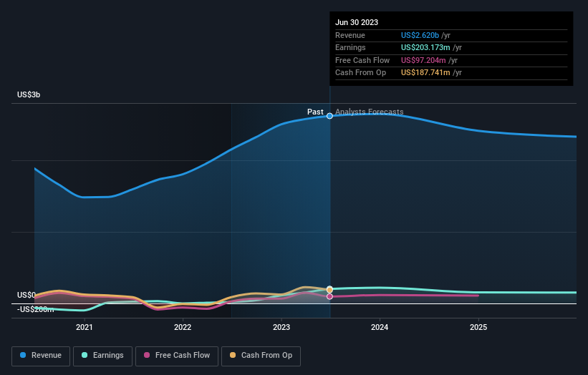Click the 2021 label on the x-axis
This screenshot has height=375, width=588.
(x=85, y=327)
